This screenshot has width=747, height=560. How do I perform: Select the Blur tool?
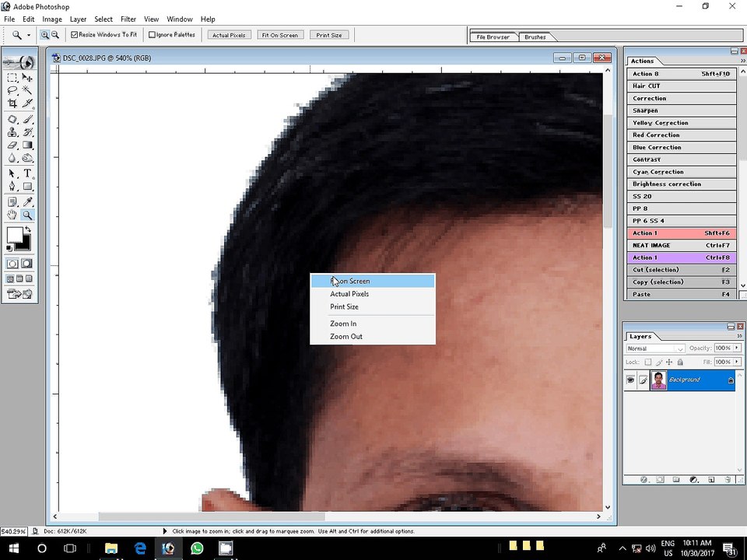pos(12,158)
